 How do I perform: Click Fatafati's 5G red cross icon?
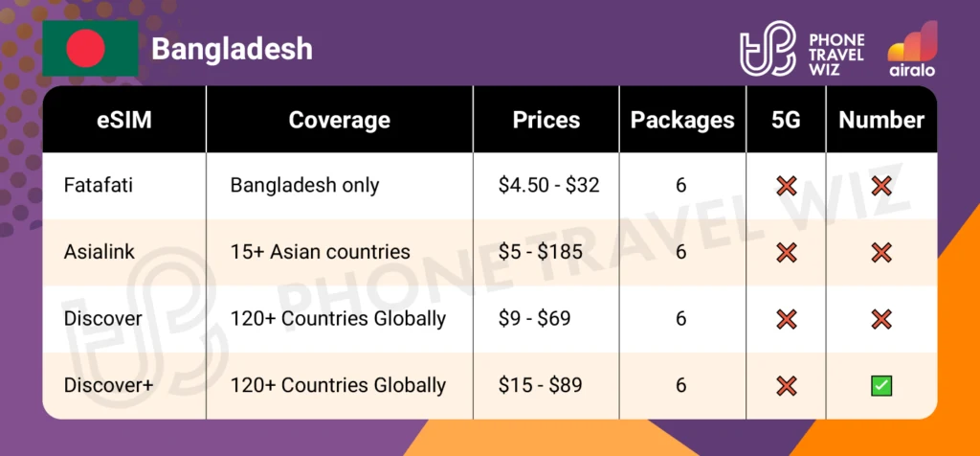pyautogui.click(x=786, y=186)
